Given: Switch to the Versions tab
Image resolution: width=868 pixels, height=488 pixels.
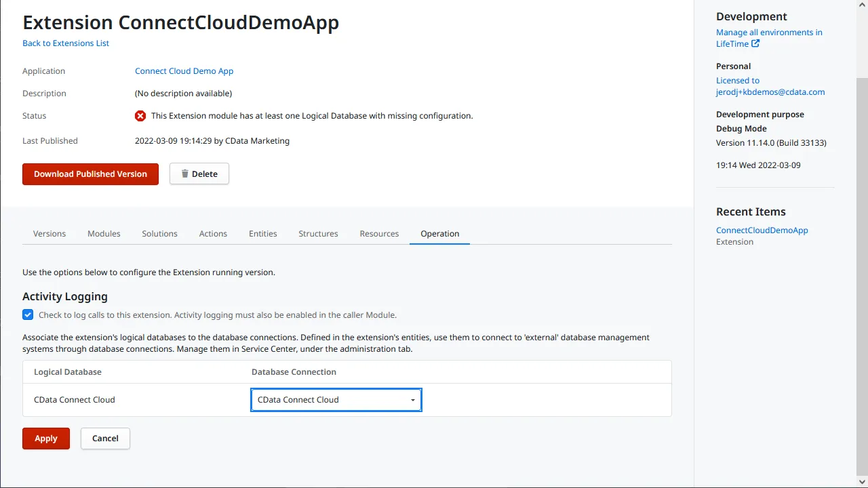Looking at the screenshot, I should [x=50, y=233].
